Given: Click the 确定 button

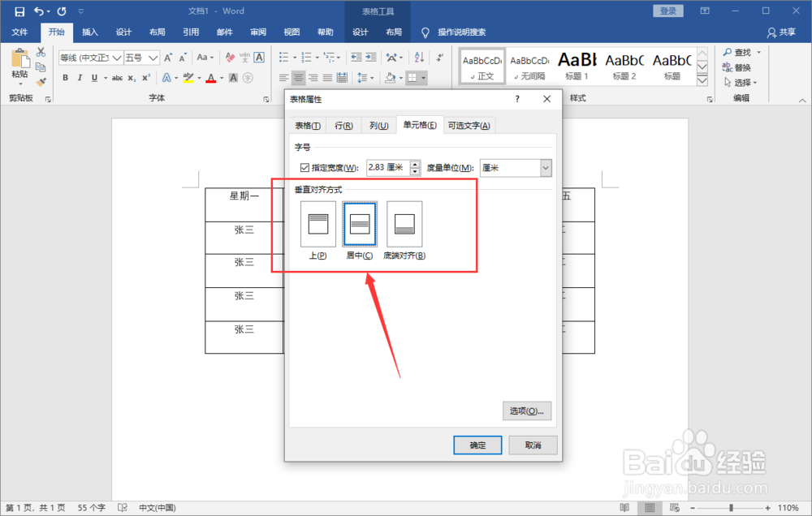Looking at the screenshot, I should [477, 445].
